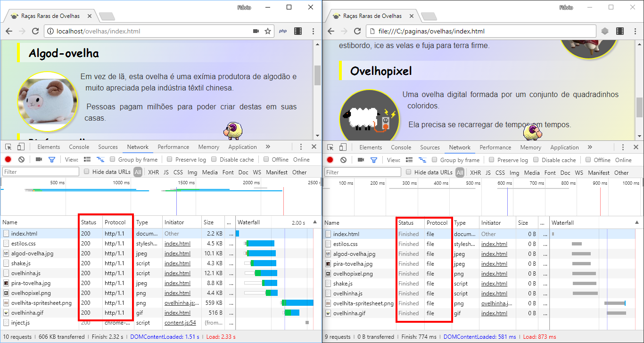
Task: Open Chrome's main menu in the right window
Action: point(635,31)
